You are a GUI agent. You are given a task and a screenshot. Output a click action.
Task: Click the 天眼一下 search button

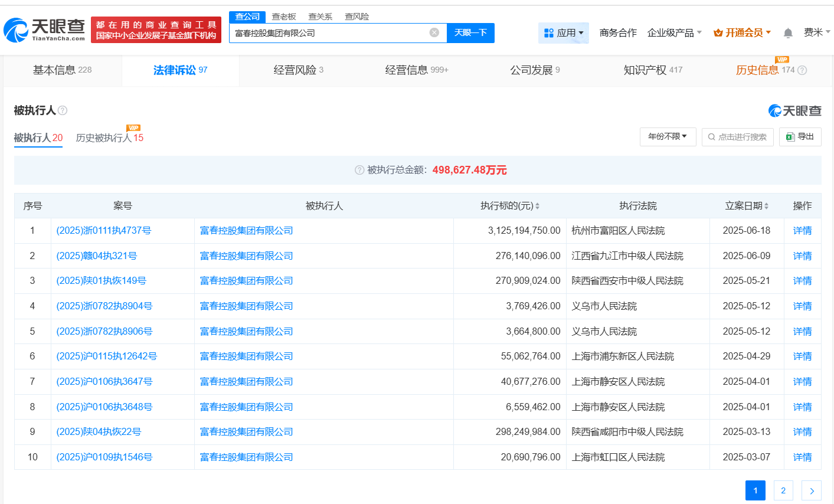470,32
